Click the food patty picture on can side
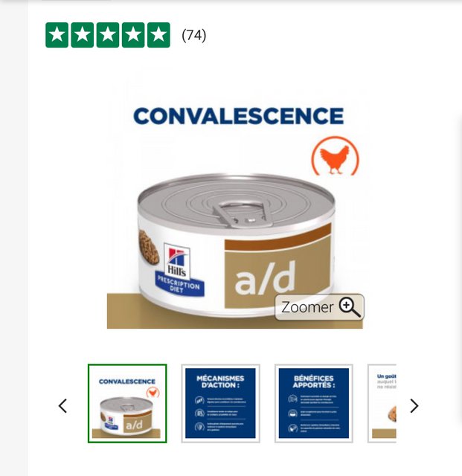The image size is (462, 476). pyautogui.click(x=149, y=247)
